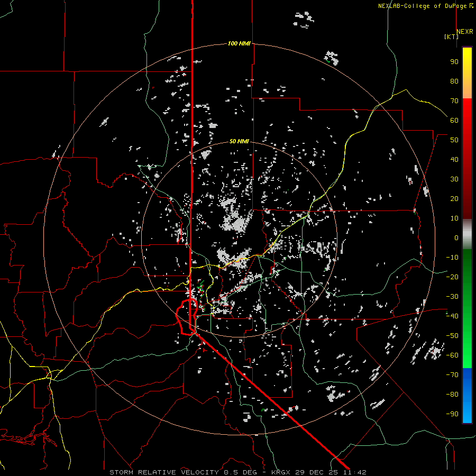The width and height of the screenshot is (476, 476).
Task: Click the 0 value on velocity scale
Action: pos(456,237)
